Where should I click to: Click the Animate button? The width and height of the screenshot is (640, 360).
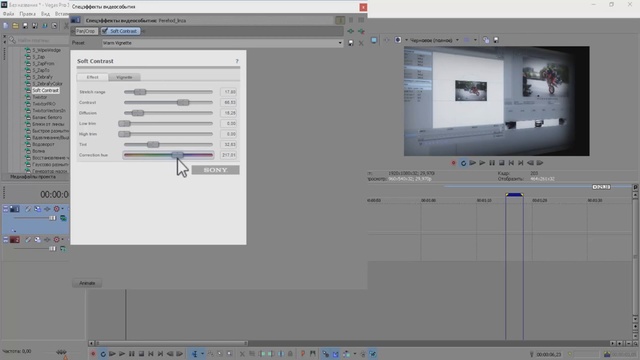pyautogui.click(x=87, y=283)
